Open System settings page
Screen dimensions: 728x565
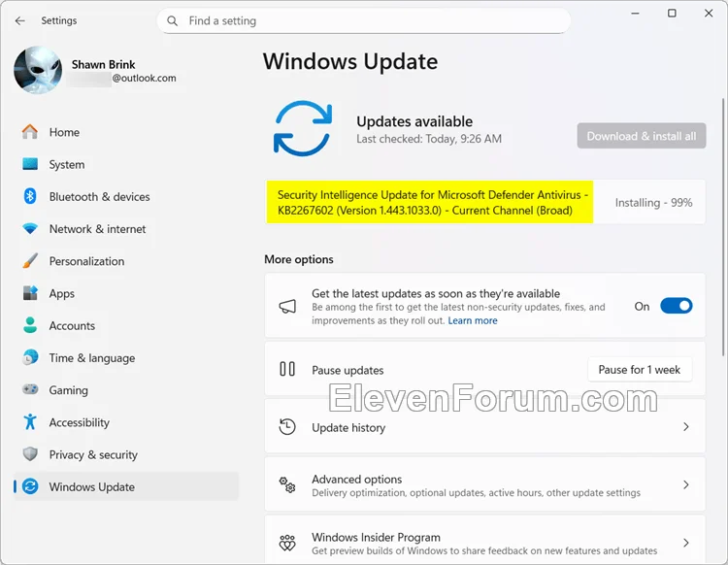[x=126, y=164]
